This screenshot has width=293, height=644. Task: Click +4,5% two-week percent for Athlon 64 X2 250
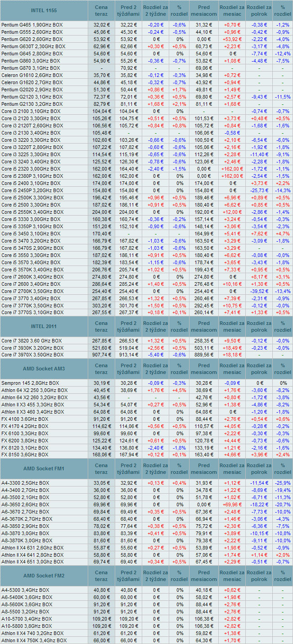coord(179,391)
